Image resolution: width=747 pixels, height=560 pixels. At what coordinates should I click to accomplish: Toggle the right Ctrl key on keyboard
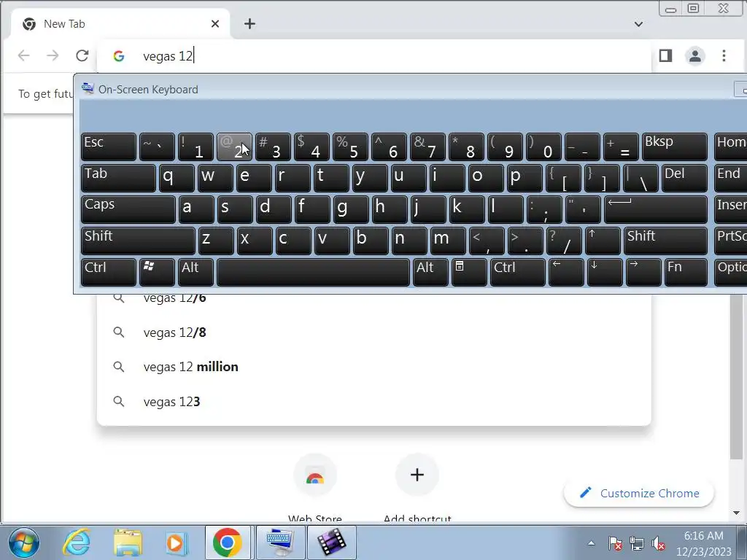[x=517, y=273]
